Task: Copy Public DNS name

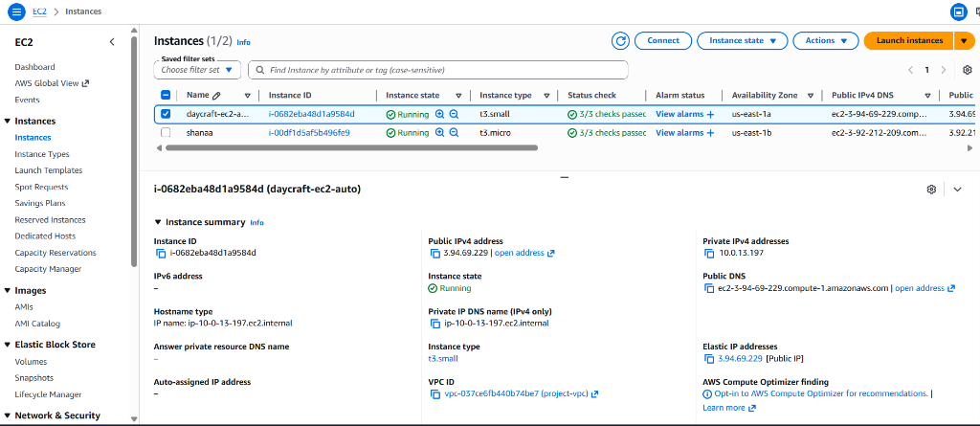Action: pos(709,288)
